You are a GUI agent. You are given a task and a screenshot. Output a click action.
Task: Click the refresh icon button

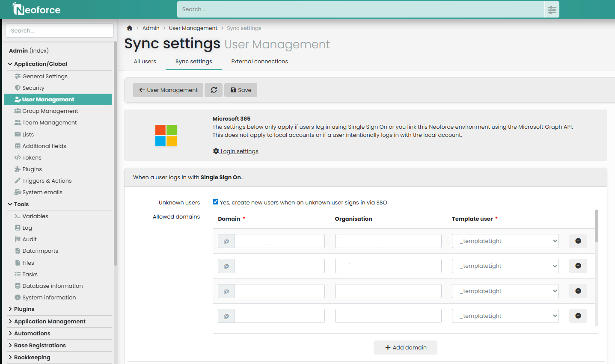(214, 90)
